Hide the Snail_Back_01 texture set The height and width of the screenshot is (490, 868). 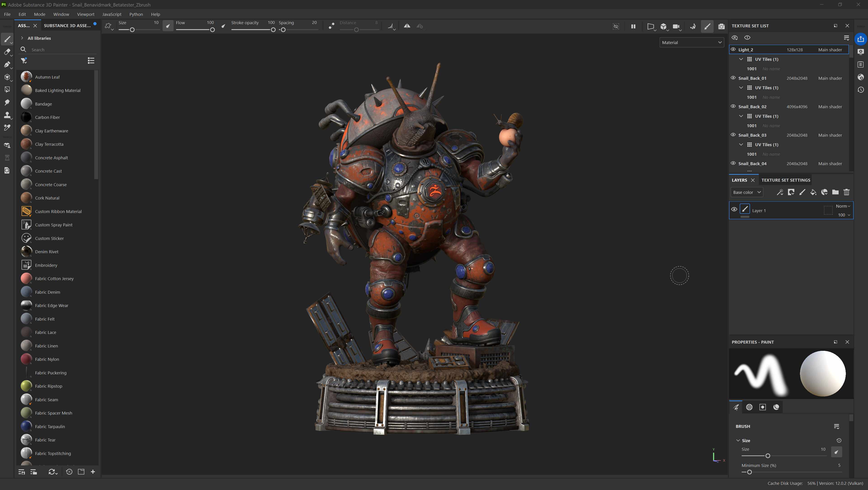733,78
